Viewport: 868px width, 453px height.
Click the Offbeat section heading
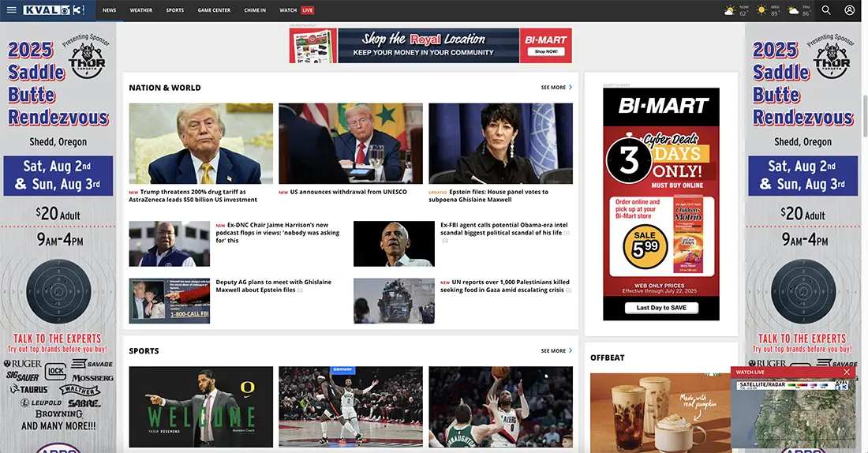(608, 358)
